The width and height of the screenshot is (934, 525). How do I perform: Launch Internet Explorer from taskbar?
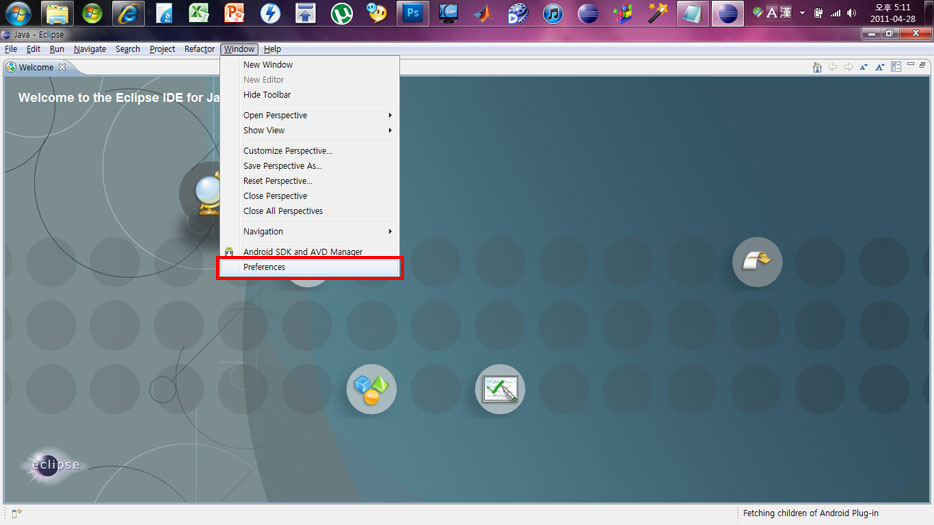tap(127, 14)
